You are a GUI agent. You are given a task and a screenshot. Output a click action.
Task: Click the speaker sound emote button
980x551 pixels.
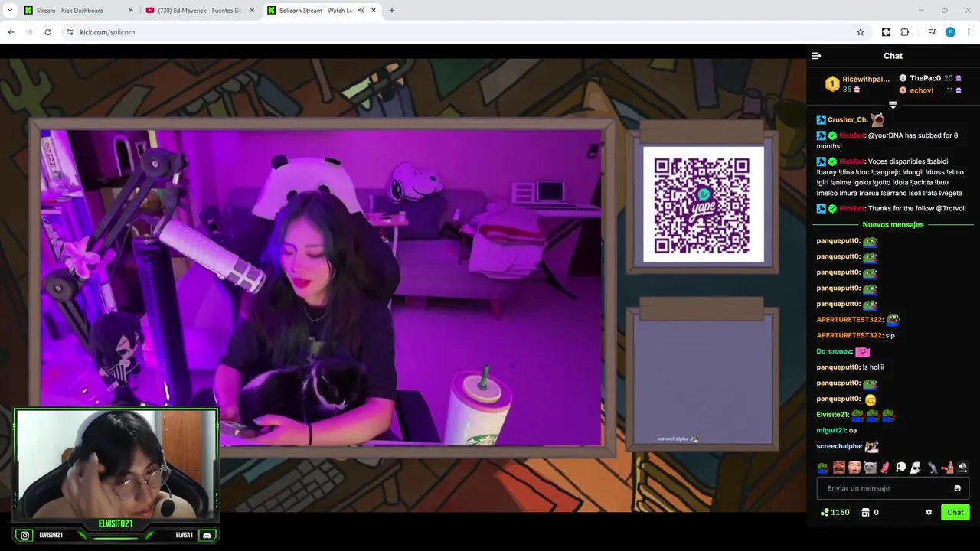pos(962,467)
